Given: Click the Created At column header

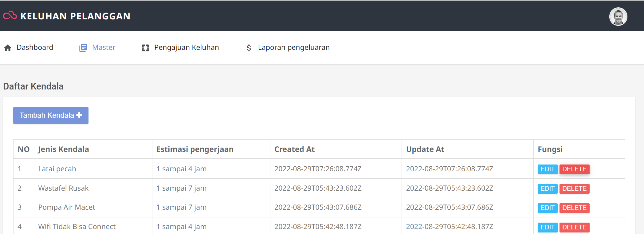Looking at the screenshot, I should (x=336, y=149).
